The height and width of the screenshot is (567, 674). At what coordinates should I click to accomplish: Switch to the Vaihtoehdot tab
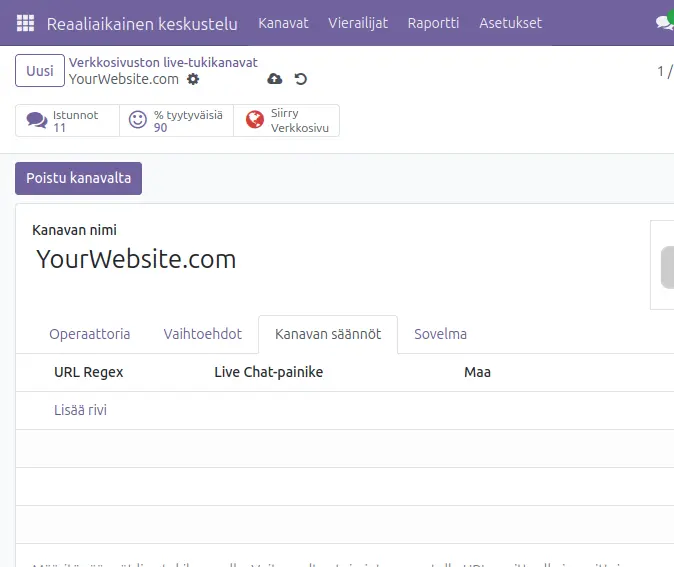[203, 334]
